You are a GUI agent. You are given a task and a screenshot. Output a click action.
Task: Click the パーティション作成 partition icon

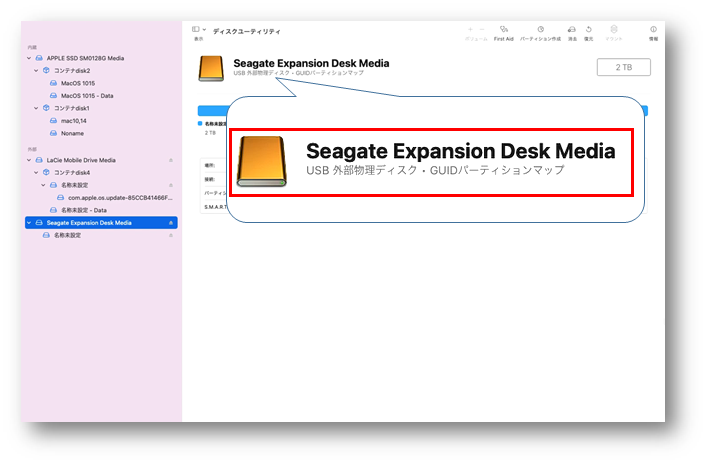[x=540, y=29]
